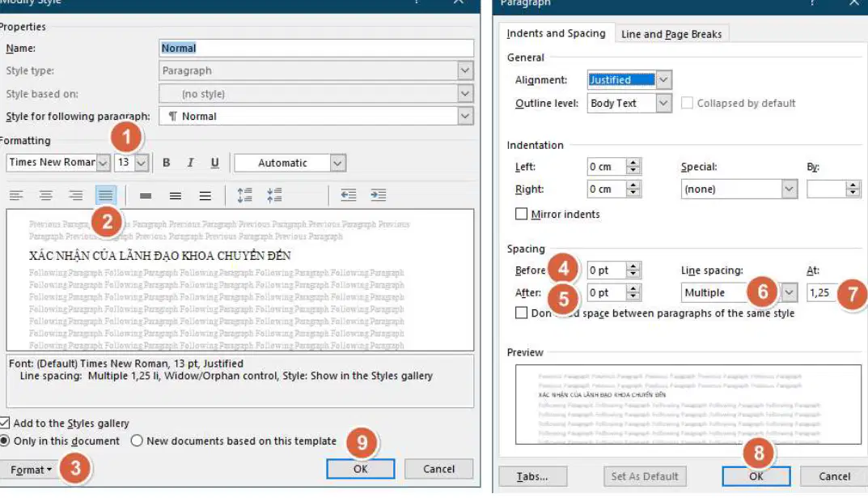This screenshot has width=868, height=498.
Task: Click the By indentation field
Action: point(826,189)
